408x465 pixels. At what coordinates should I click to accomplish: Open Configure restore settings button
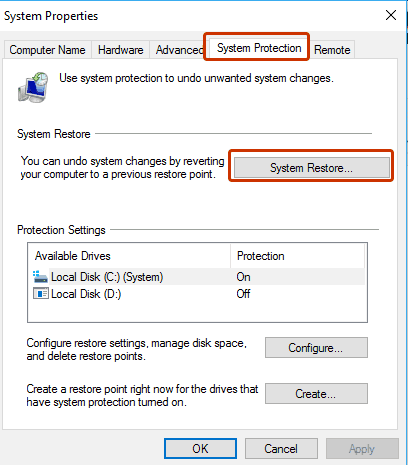pos(316,348)
